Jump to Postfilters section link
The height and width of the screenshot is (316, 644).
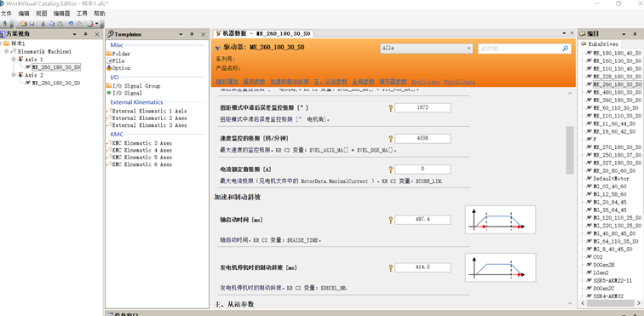tap(459, 82)
